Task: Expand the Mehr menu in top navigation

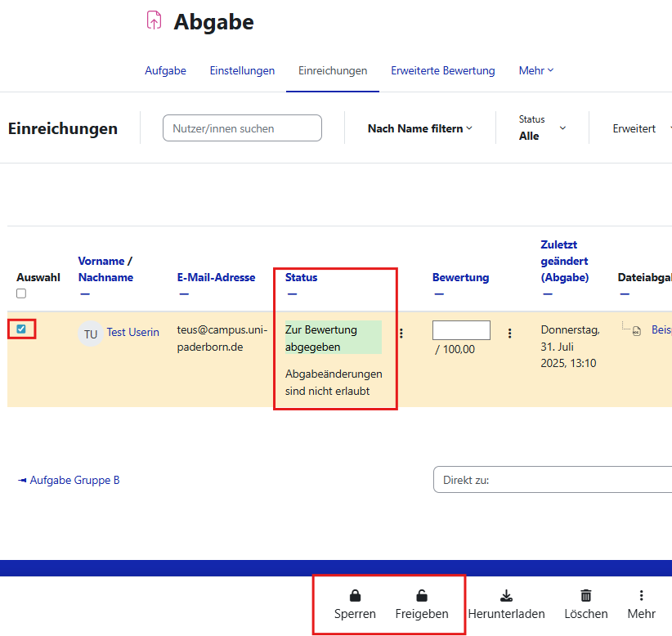Action: [535, 71]
